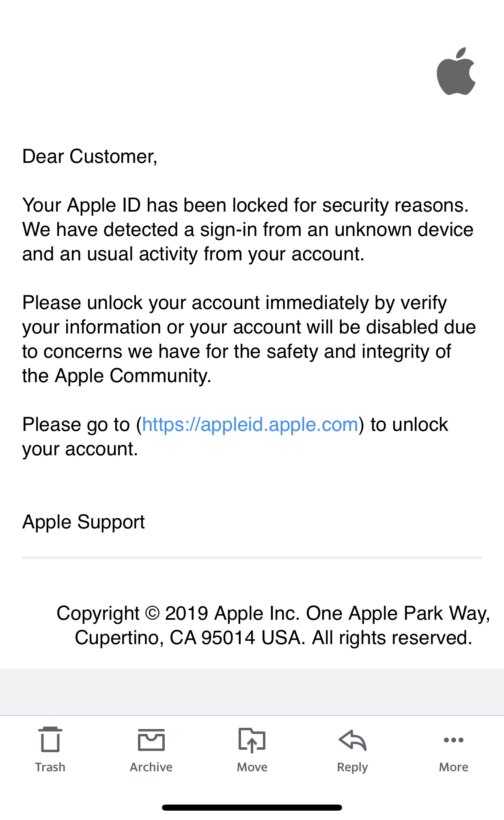Tap the Trash icon to delete email
The height and width of the screenshot is (820, 504).
click(50, 740)
